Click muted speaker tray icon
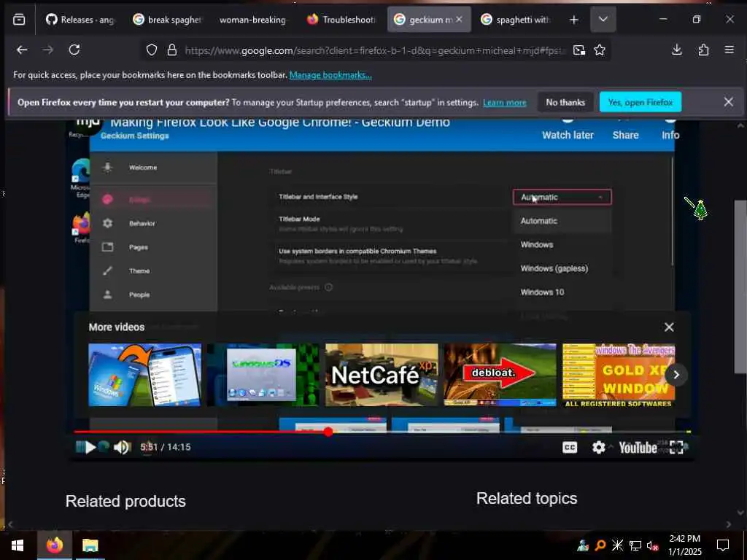The width and height of the screenshot is (747, 560). coord(652,545)
